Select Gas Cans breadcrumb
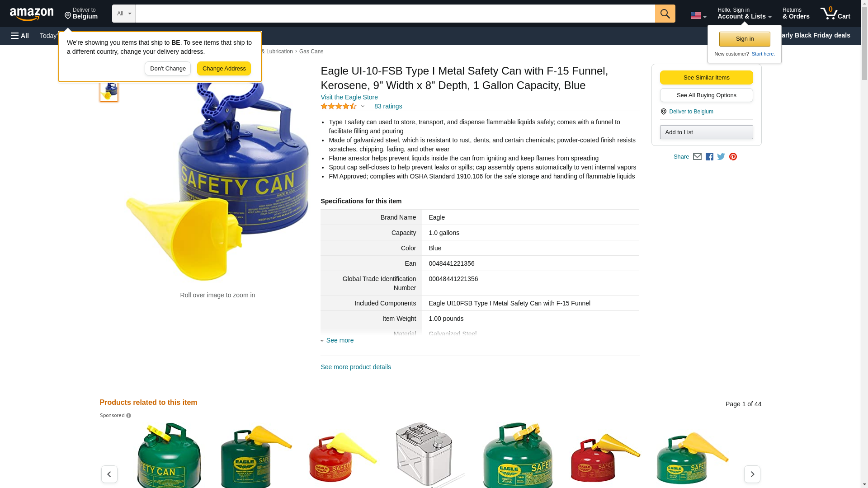 pyautogui.click(x=311, y=52)
